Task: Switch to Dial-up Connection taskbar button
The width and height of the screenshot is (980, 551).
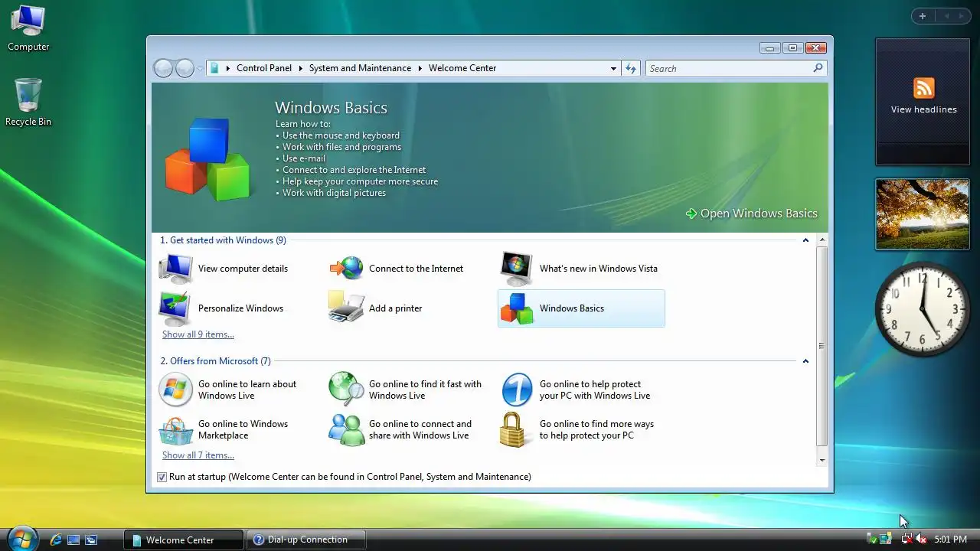Action: (306, 540)
